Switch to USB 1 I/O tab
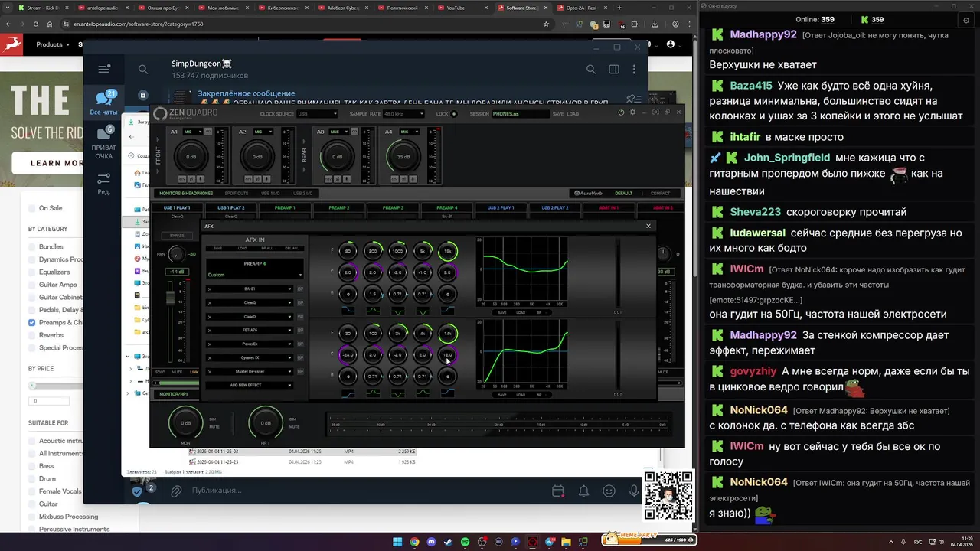The height and width of the screenshot is (551, 980). click(x=270, y=194)
